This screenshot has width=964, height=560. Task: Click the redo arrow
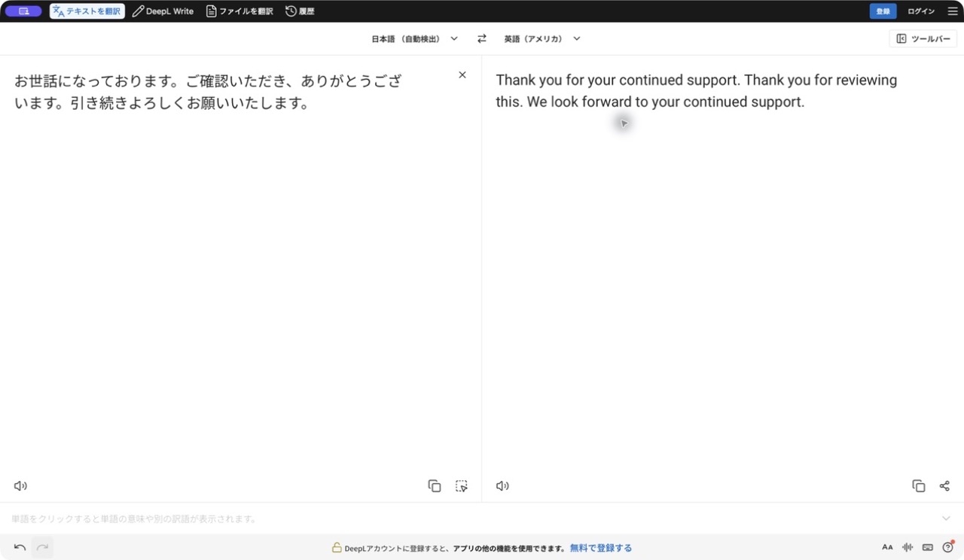43,547
